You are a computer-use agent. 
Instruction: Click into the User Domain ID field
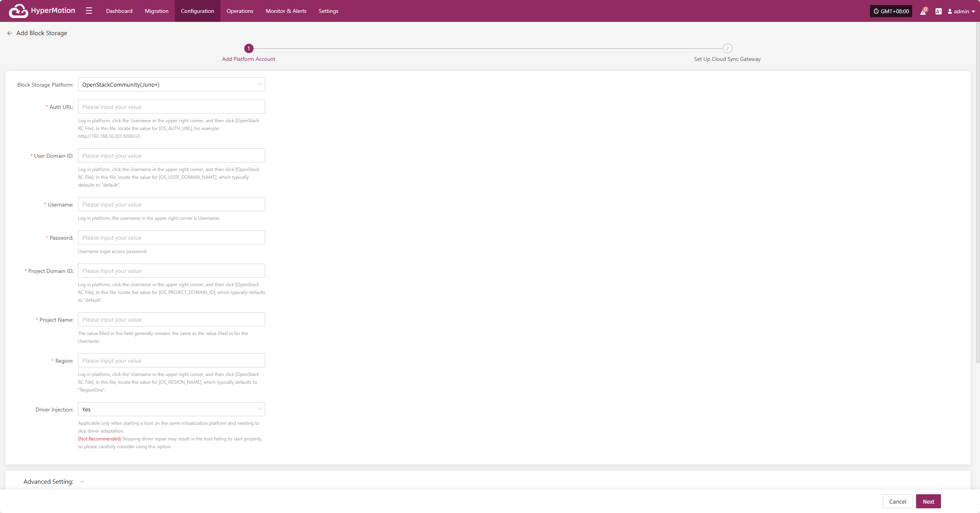(x=172, y=155)
